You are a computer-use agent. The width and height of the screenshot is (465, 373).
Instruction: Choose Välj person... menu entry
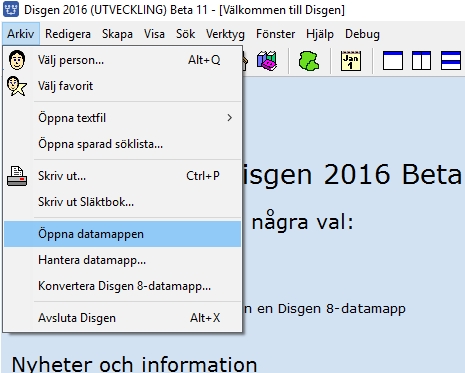[x=122, y=60]
